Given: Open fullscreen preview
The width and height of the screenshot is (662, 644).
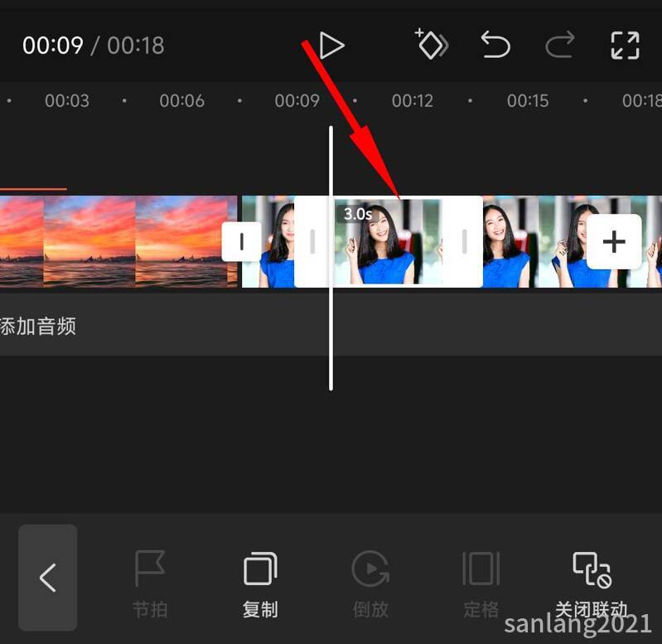Looking at the screenshot, I should pos(626,46).
